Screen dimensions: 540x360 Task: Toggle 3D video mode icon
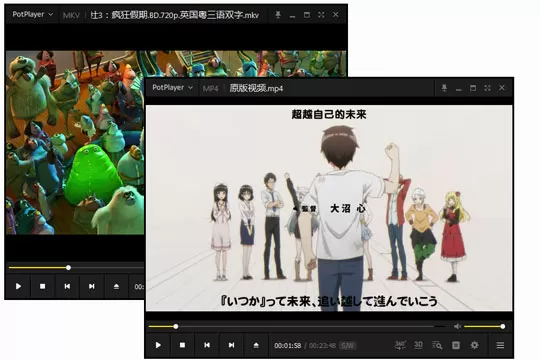(418, 345)
